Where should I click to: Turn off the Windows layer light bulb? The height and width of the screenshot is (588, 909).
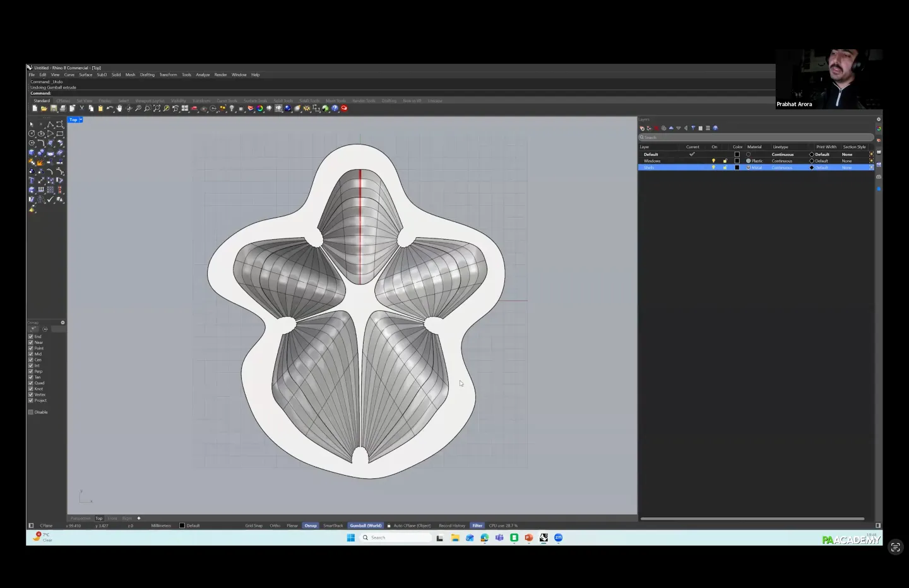click(x=713, y=161)
